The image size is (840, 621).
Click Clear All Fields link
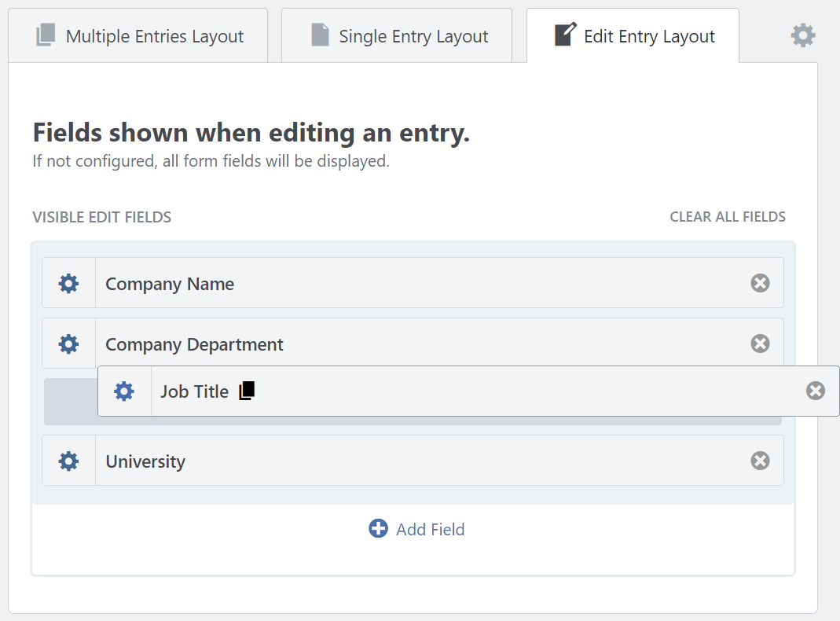pyautogui.click(x=727, y=217)
